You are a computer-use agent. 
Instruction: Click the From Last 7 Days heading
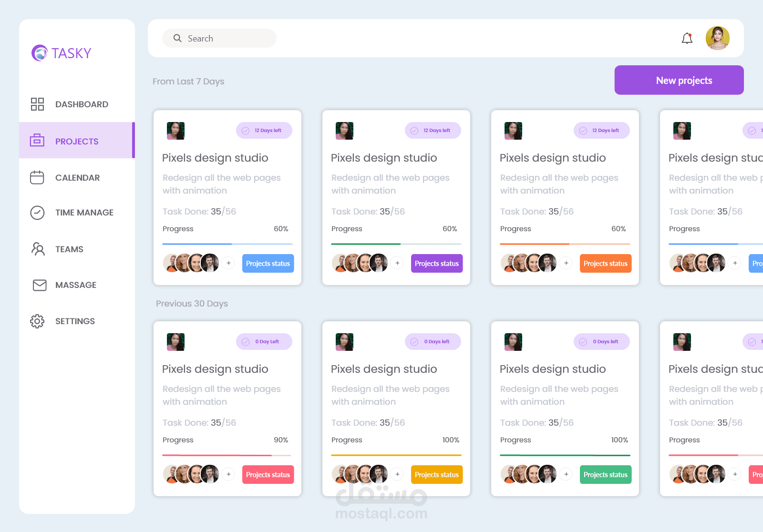coord(188,82)
